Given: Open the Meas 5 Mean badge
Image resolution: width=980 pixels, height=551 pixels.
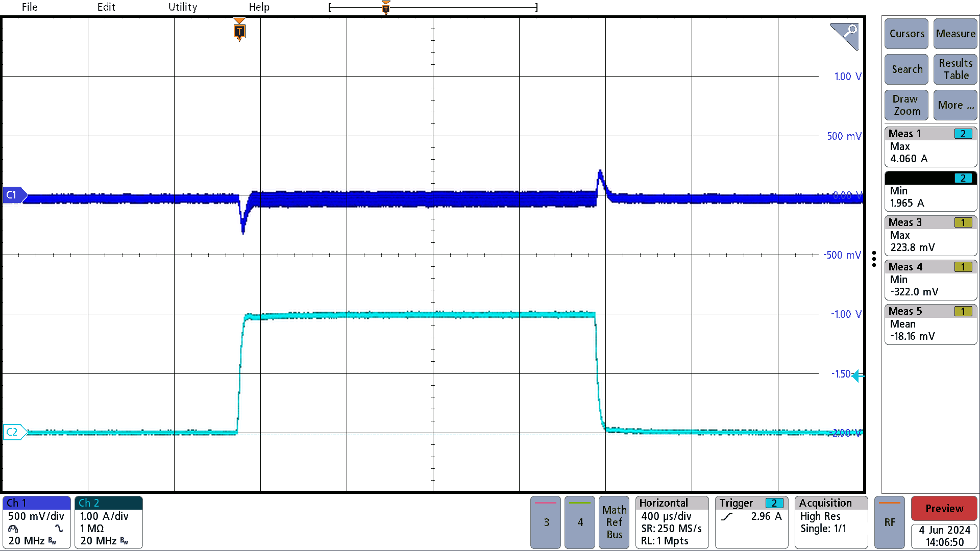Looking at the screenshot, I should pos(931,324).
